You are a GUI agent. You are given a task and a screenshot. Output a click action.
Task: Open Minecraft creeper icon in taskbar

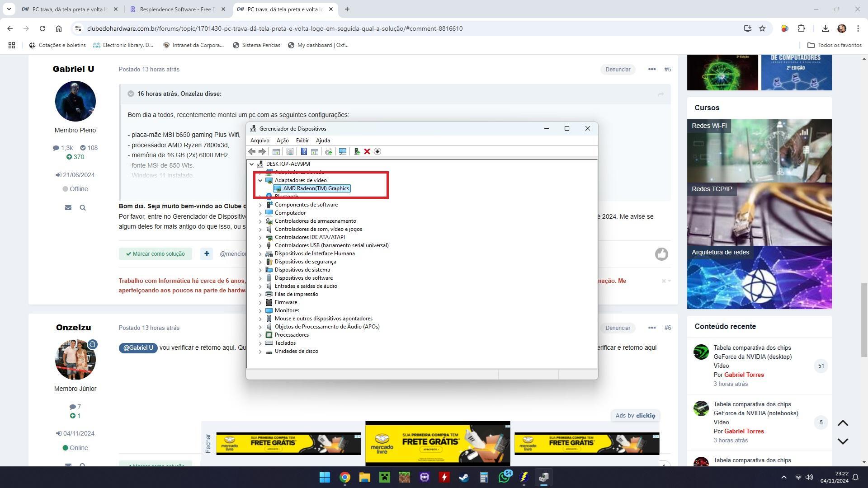[x=385, y=477]
